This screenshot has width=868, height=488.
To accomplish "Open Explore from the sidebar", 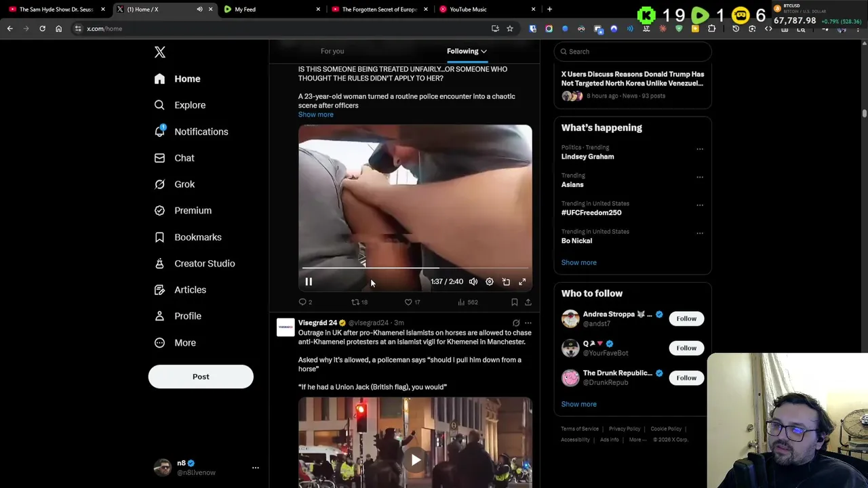I will click(180, 105).
